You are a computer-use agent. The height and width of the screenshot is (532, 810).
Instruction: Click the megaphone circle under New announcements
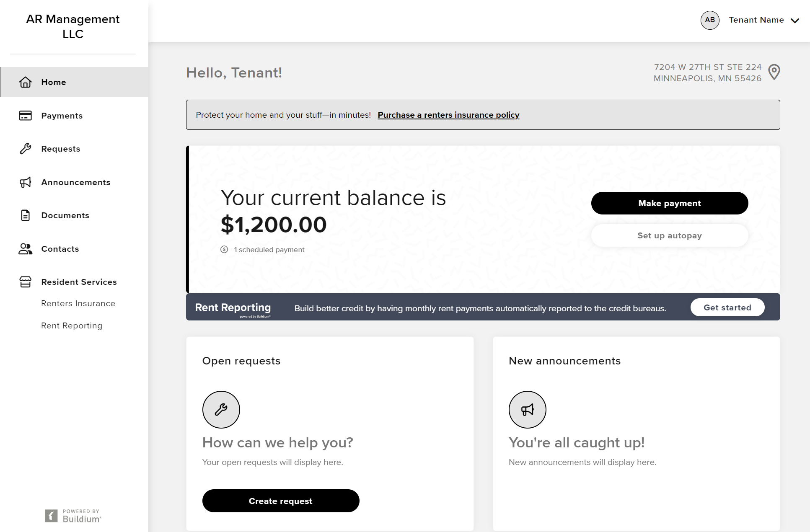point(528,410)
